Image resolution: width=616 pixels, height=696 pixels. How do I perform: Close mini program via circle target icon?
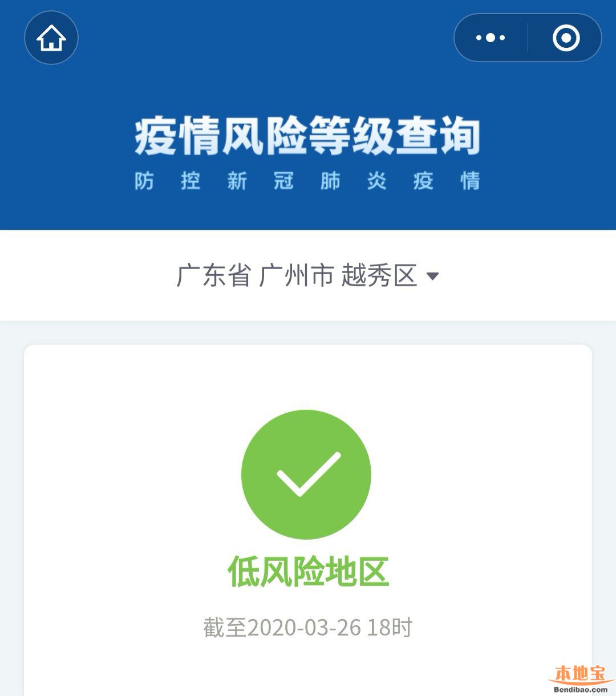tap(566, 38)
